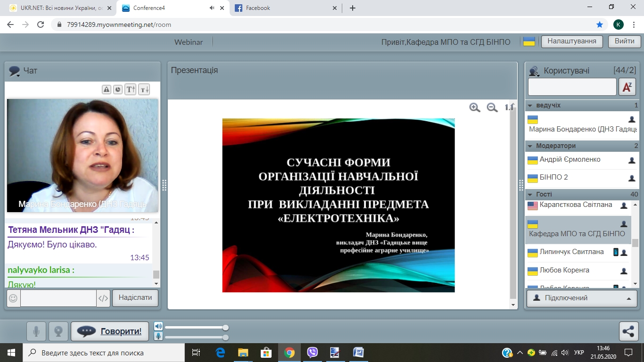Toggle the webcam button

pyautogui.click(x=58, y=331)
